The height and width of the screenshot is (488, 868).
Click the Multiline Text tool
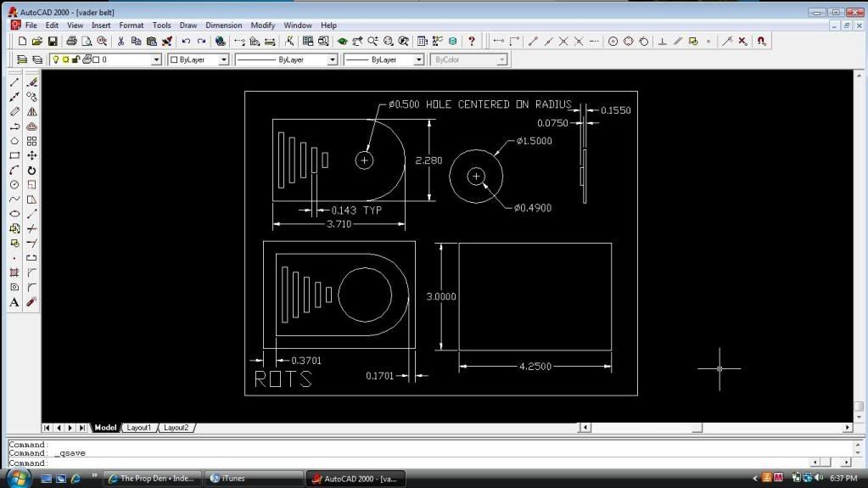coord(14,302)
